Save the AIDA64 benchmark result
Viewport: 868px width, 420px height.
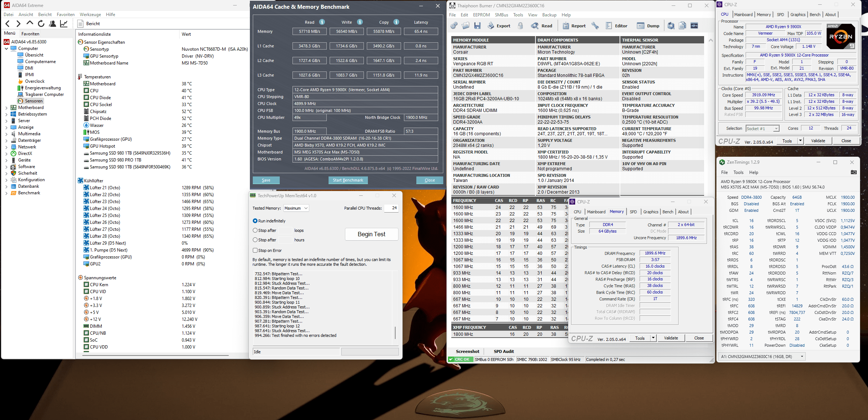point(266,180)
